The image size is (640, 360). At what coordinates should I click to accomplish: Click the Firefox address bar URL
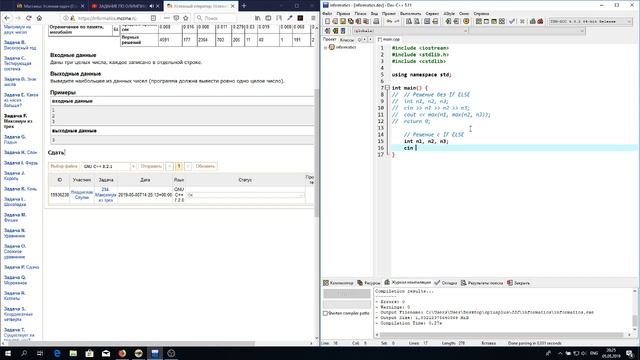tap(107, 18)
